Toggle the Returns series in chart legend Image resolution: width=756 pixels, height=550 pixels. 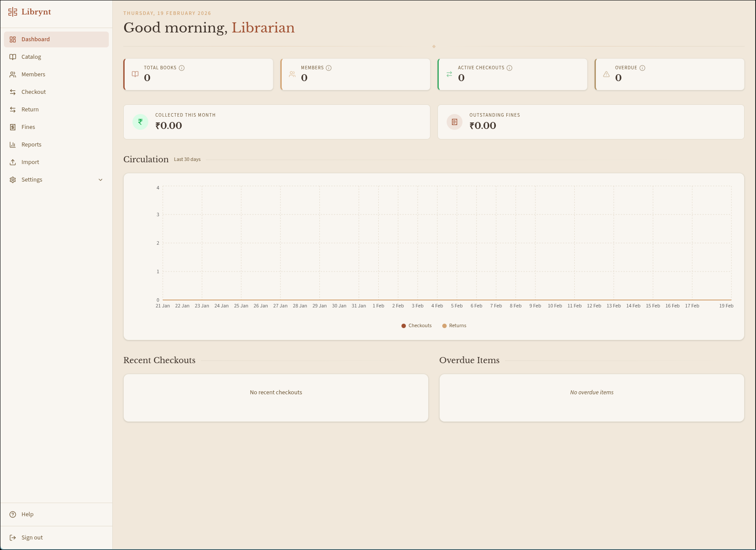point(454,325)
